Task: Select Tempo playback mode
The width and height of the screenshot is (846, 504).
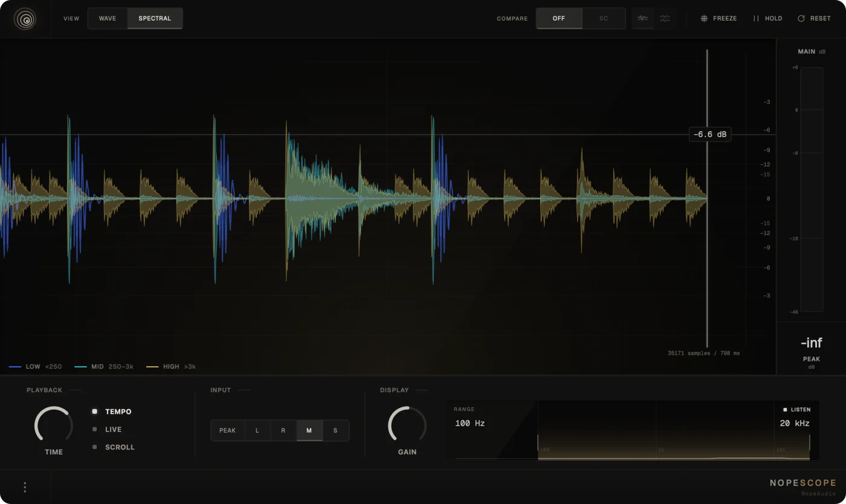Action: tap(112, 412)
